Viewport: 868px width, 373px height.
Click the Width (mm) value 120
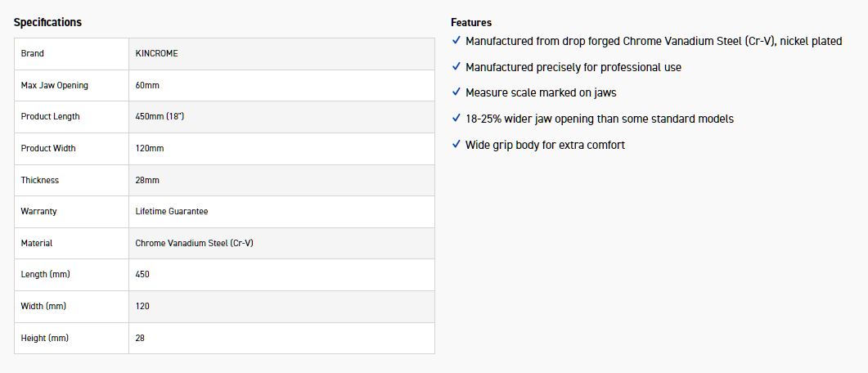(142, 306)
